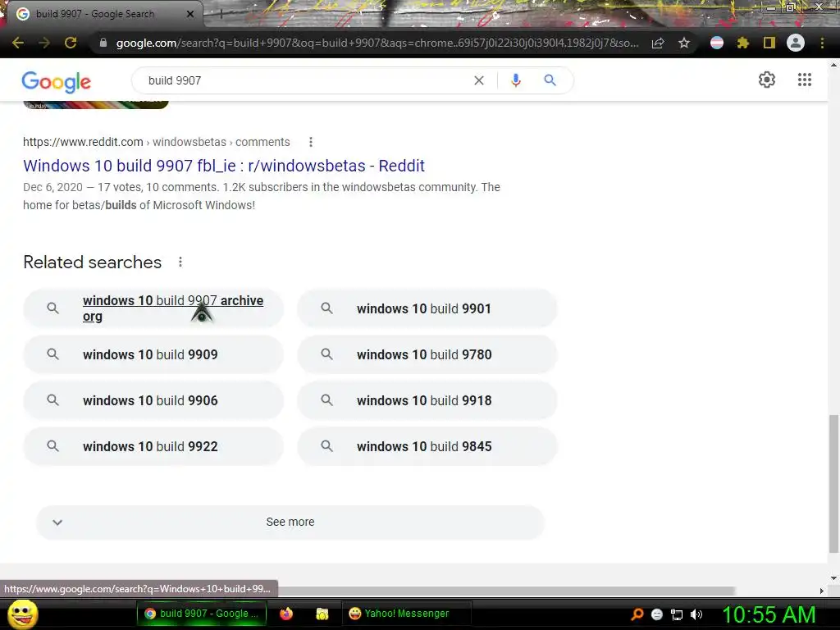Image resolution: width=840 pixels, height=630 pixels.
Task: Open a new tab with the plus button
Action: (x=221, y=14)
